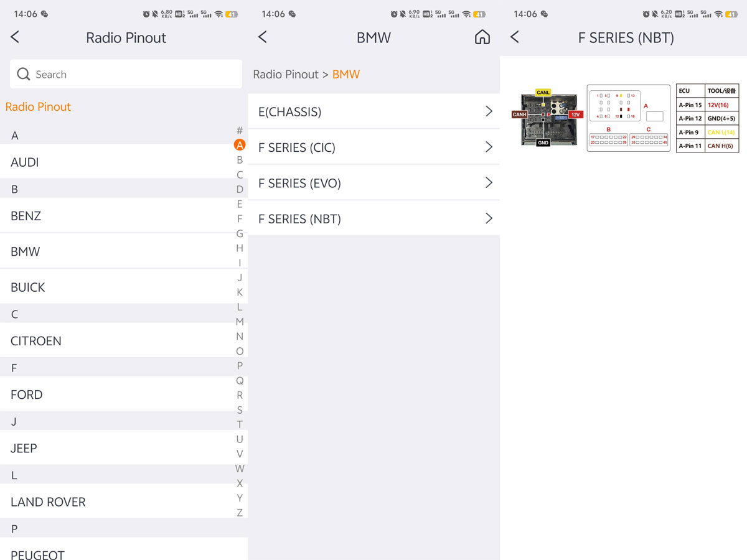Click Radio Pinout breadcrumb link
The height and width of the screenshot is (560, 747).
[286, 74]
